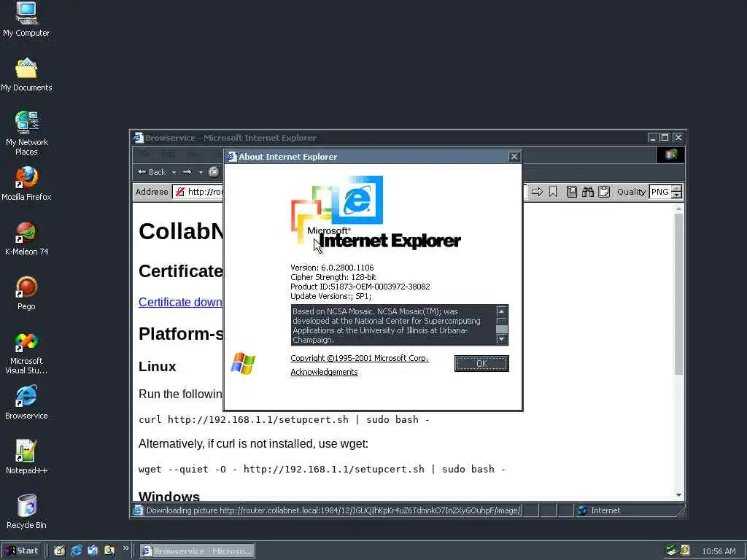
Task: Click the page scroll-down arrow in the Browservice window
Action: click(x=678, y=495)
